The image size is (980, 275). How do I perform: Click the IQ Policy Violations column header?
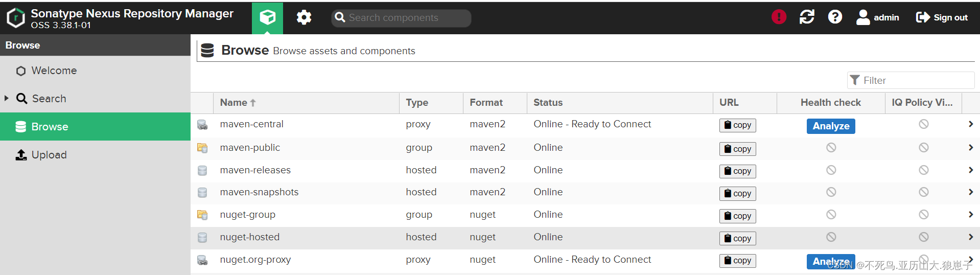coord(923,103)
